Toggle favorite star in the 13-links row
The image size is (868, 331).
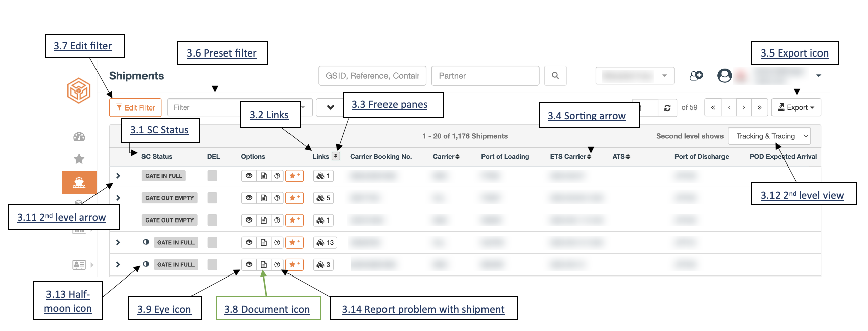coord(295,242)
